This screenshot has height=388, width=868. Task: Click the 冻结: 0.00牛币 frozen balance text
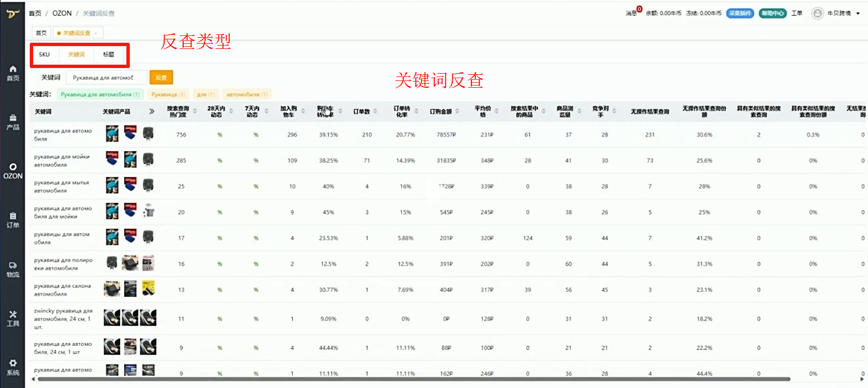(x=703, y=13)
